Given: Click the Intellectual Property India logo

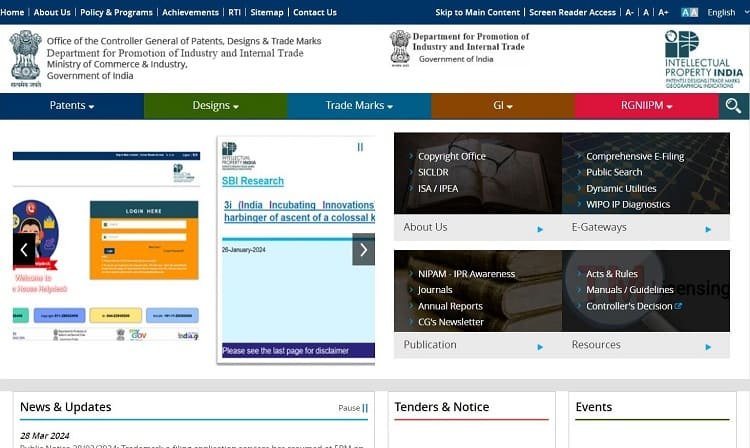Looking at the screenshot, I should pos(704,59).
